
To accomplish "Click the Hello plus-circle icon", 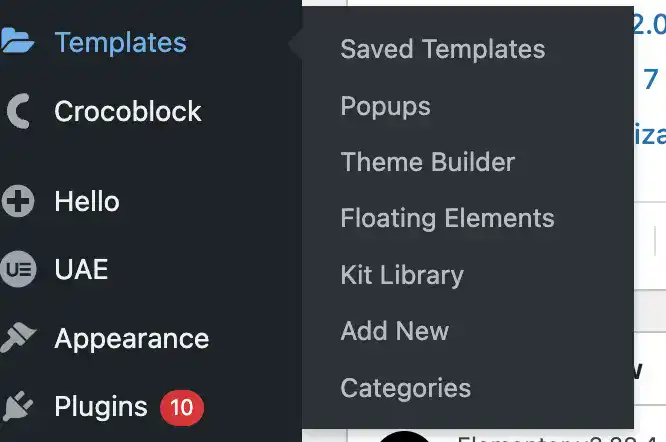I will tap(18, 201).
